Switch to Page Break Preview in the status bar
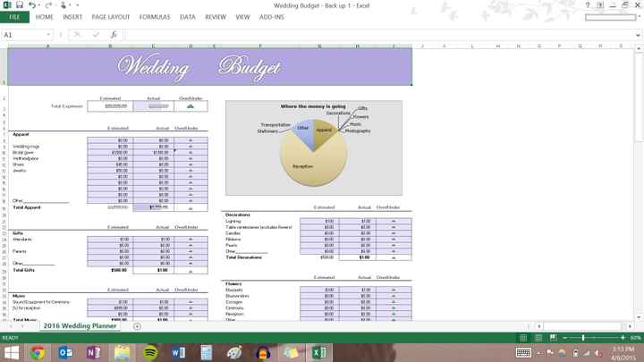 pos(554,338)
